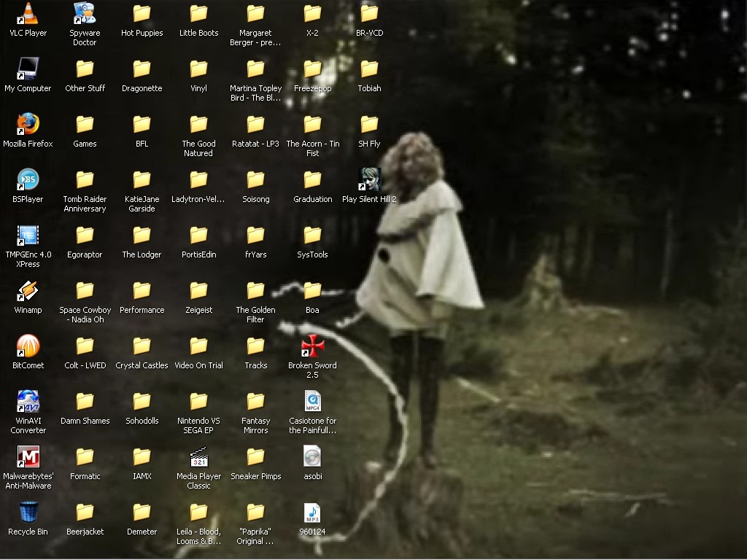The image size is (747, 560).
Task: Click the Recycle Bin icon
Action: (28, 513)
